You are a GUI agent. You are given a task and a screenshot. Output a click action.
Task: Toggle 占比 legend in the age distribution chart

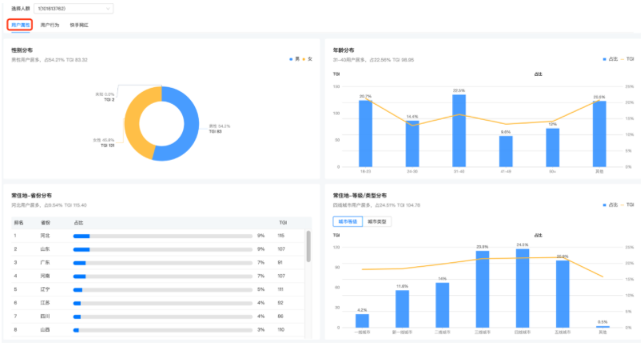(610, 58)
